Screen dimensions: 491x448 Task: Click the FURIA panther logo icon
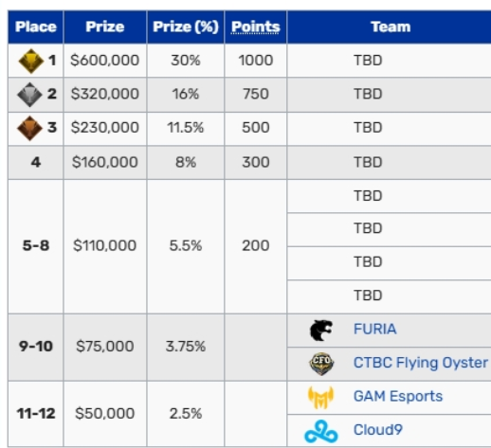click(321, 331)
